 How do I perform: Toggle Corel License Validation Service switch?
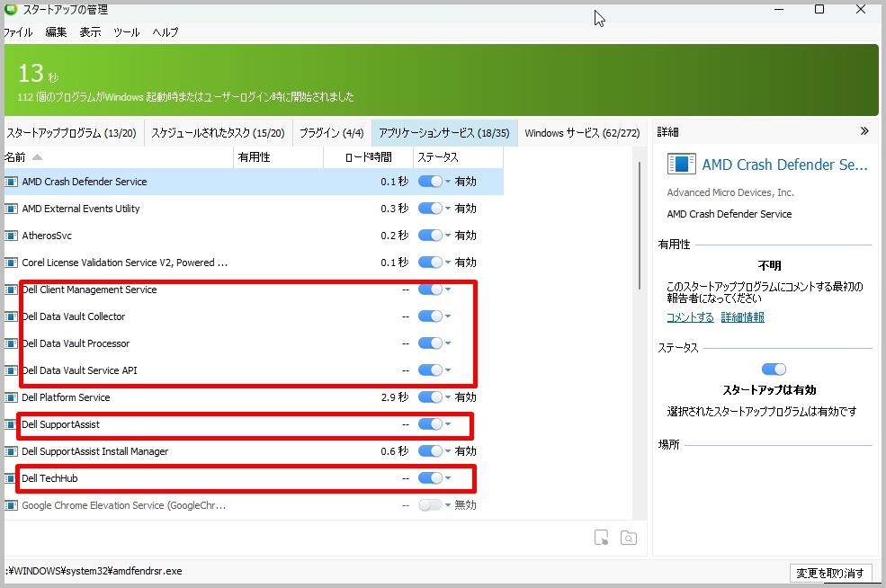coord(430,263)
